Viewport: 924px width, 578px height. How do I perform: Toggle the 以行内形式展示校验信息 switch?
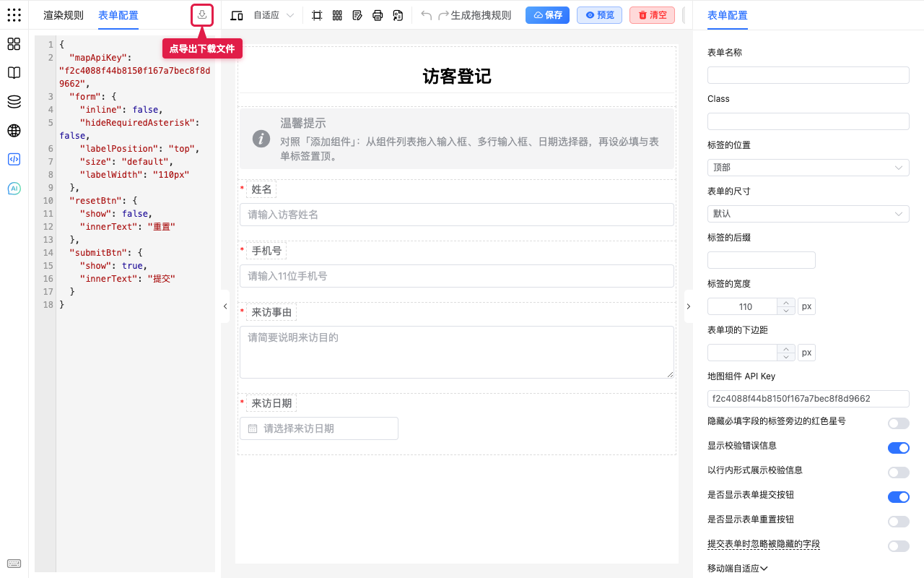[898, 473]
